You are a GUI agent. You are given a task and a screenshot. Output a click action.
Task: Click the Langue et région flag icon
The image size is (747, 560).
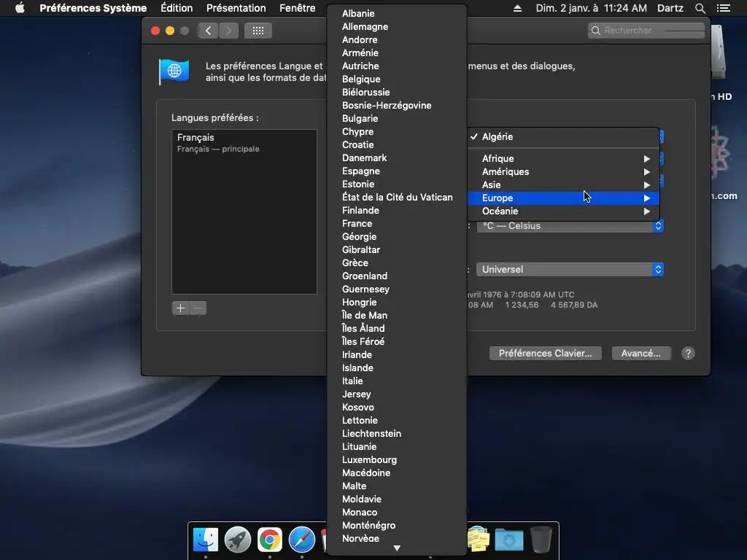pyautogui.click(x=174, y=72)
